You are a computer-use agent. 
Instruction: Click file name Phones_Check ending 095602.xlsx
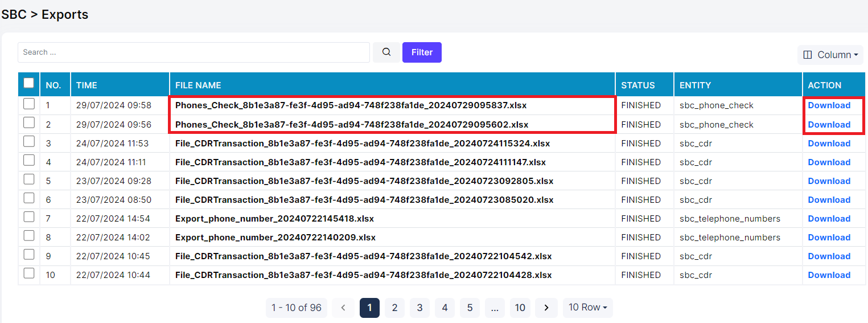point(352,124)
